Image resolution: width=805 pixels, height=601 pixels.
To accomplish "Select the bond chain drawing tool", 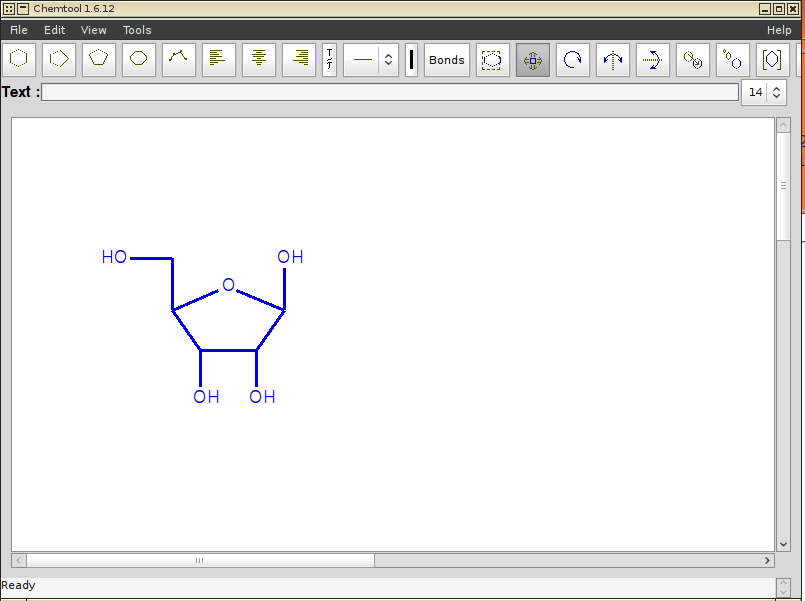I will (x=179, y=60).
